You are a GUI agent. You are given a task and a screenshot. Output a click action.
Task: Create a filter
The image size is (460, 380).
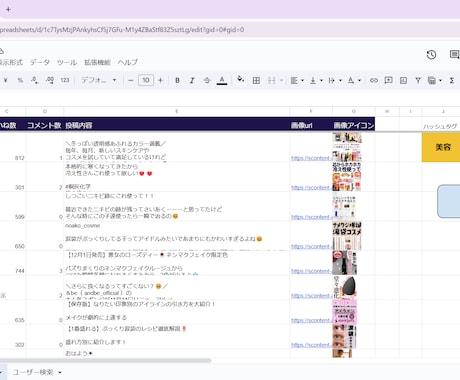pyautogui.click(x=418, y=80)
